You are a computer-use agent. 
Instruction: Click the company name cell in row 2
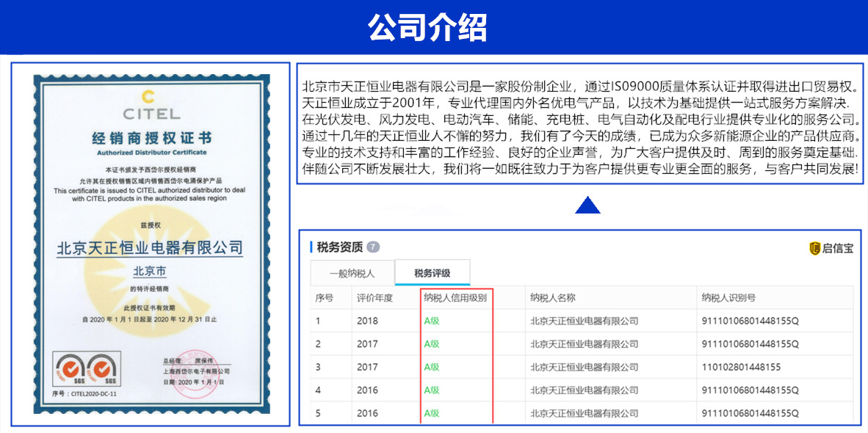584,344
